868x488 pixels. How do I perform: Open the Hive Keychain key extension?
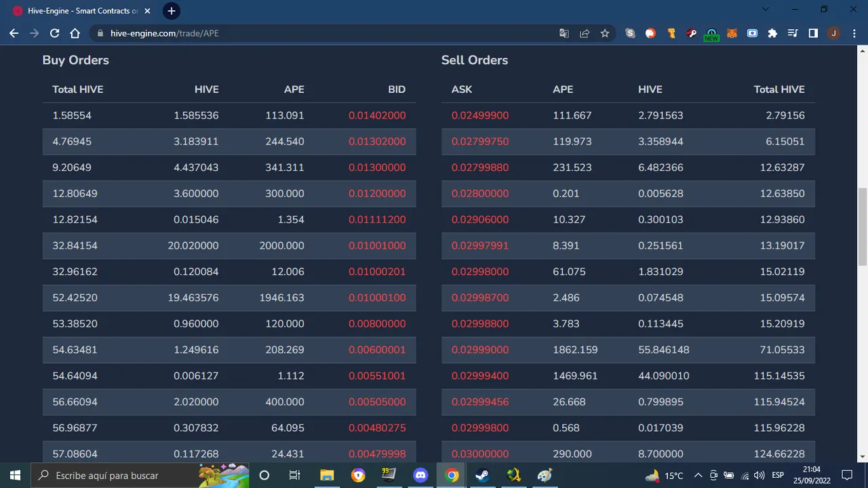point(692,33)
